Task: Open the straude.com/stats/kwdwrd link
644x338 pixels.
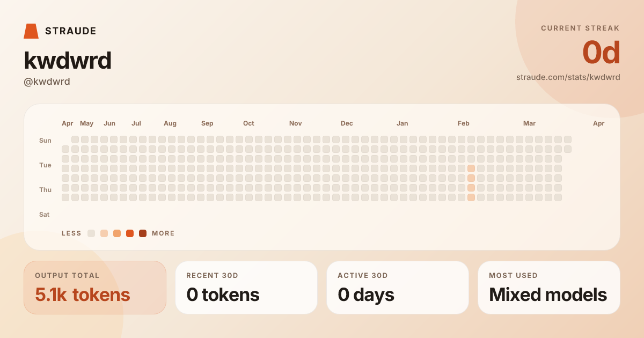Action: point(568,77)
